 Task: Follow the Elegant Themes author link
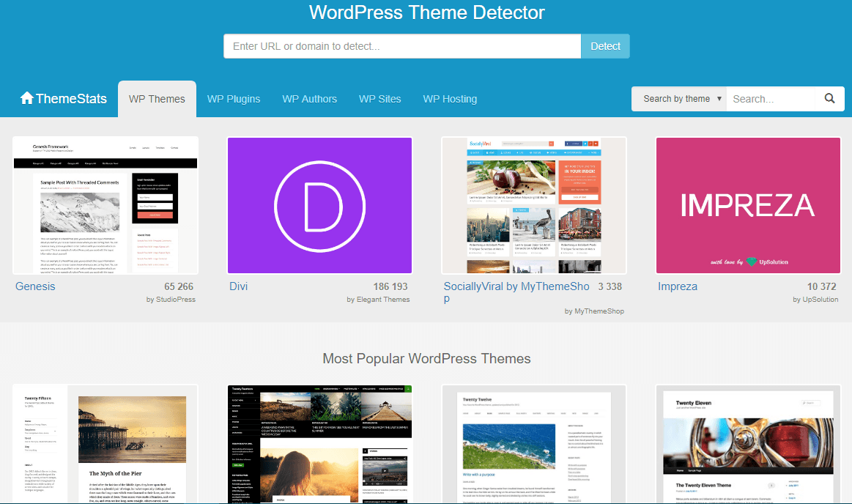point(378,300)
